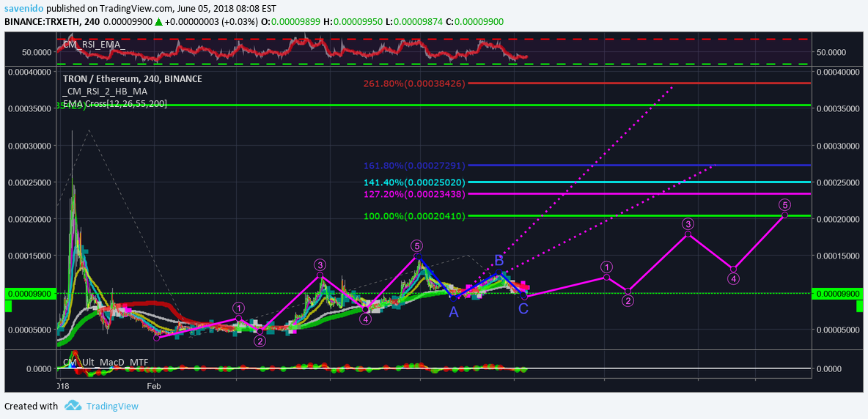Click 0.00040000 on the right price axis

839,72
